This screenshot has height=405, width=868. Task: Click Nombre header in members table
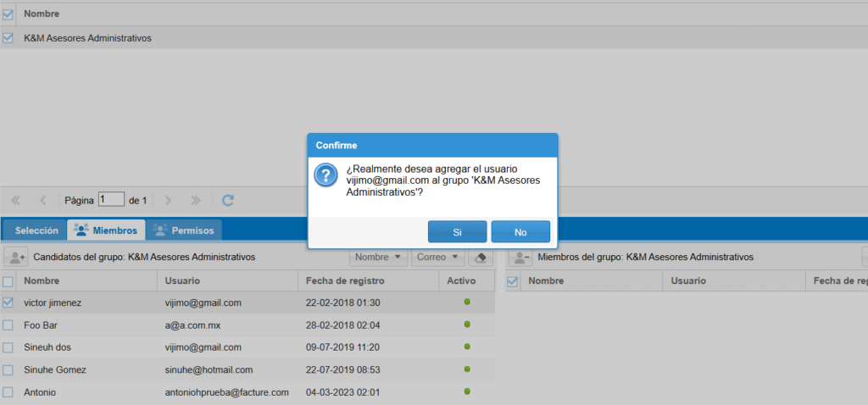(592, 281)
